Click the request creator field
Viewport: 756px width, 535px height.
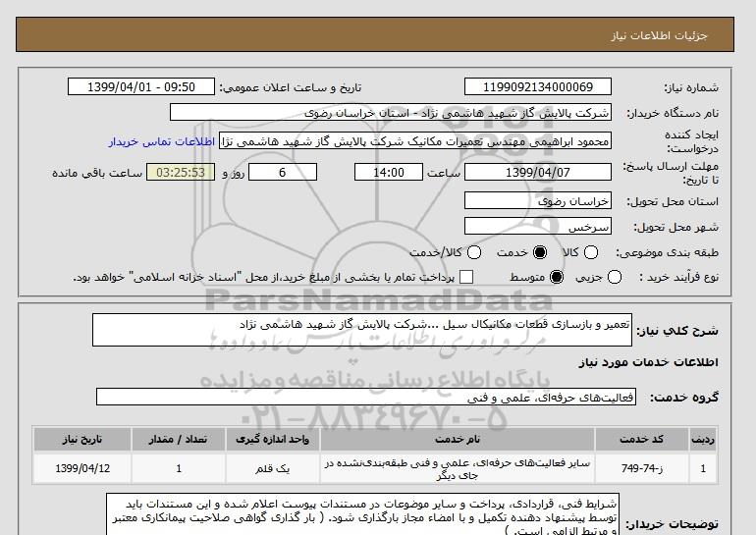pyautogui.click(x=415, y=140)
